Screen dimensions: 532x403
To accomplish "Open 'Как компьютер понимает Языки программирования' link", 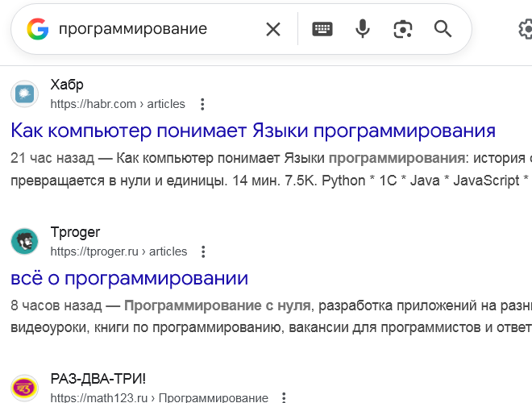I will pyautogui.click(x=253, y=131).
